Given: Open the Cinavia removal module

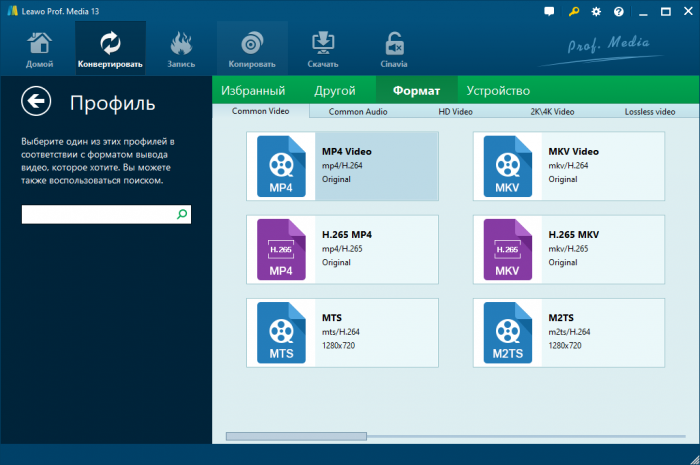Looking at the screenshot, I should click(395, 50).
